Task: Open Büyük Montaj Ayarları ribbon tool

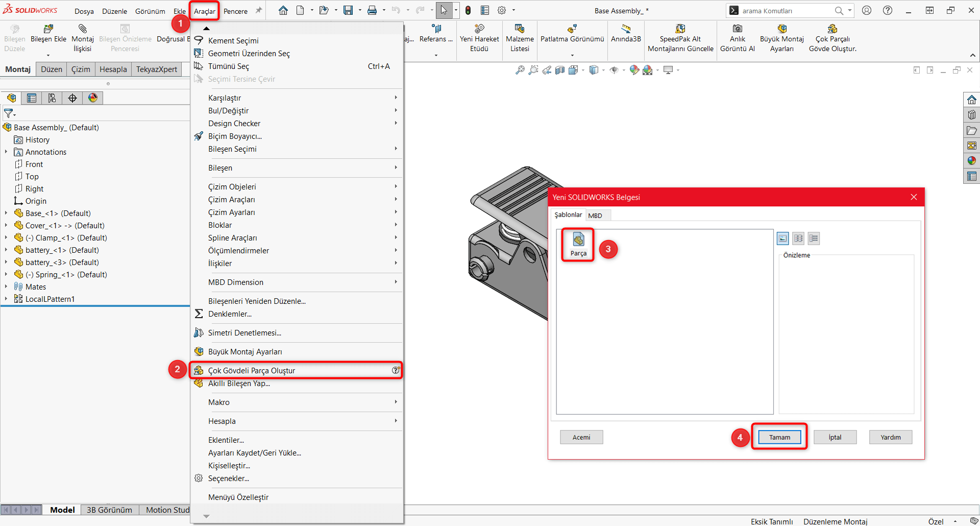Action: (781, 38)
